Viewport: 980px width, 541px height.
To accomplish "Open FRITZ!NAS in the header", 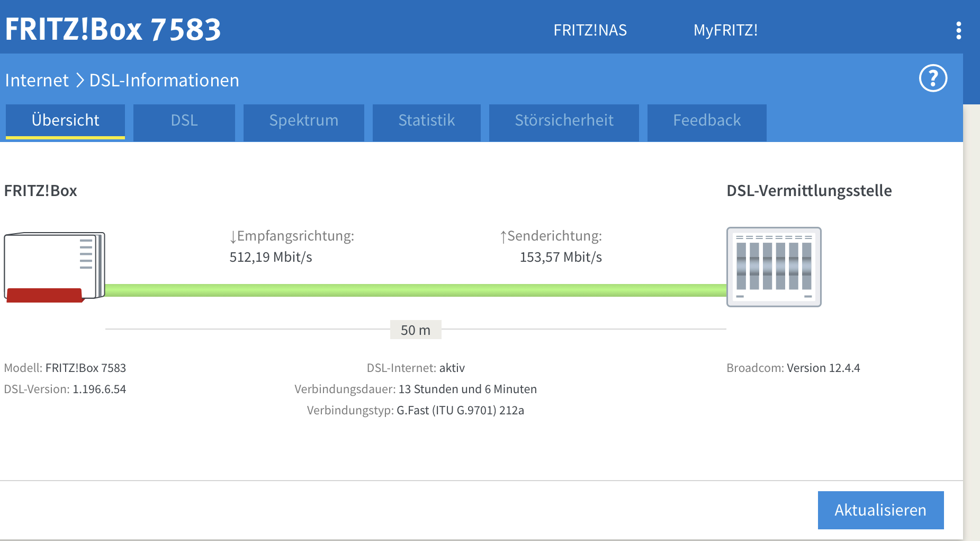I will click(590, 30).
